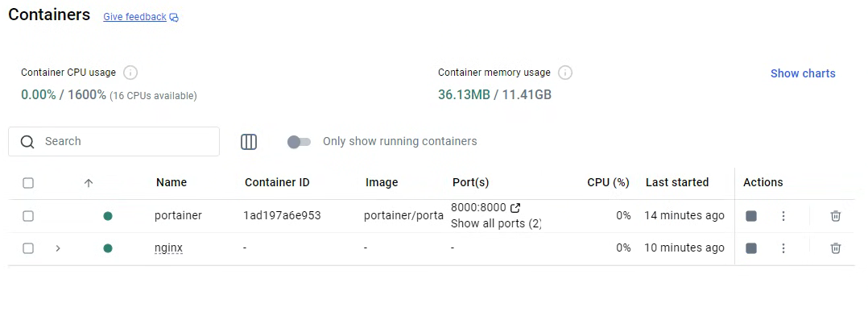Screen dimensions: 868x312
Task: Sort by the Last started column header
Action: pos(677,182)
